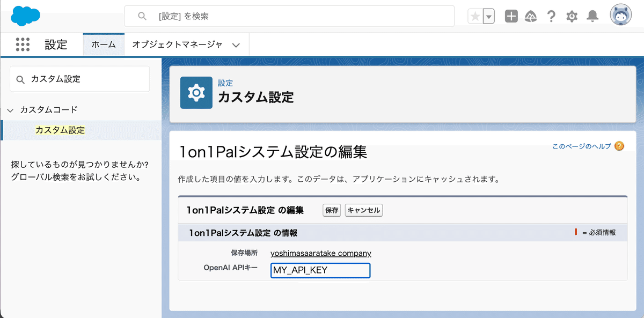
Task: Focus the Quick Find box with カスタム設定
Action: coord(79,79)
